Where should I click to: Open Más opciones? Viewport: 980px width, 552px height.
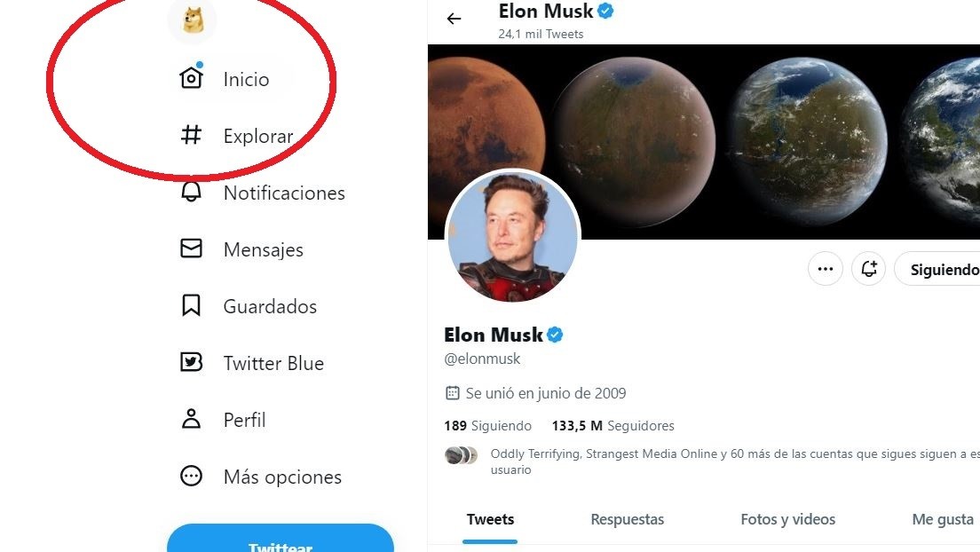point(281,477)
